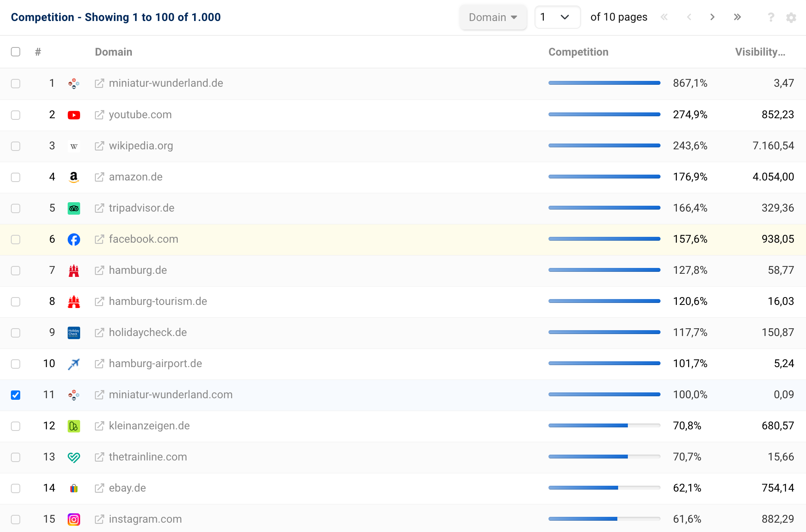
Task: Open hamburg-tourism.de external link
Action: click(x=99, y=301)
